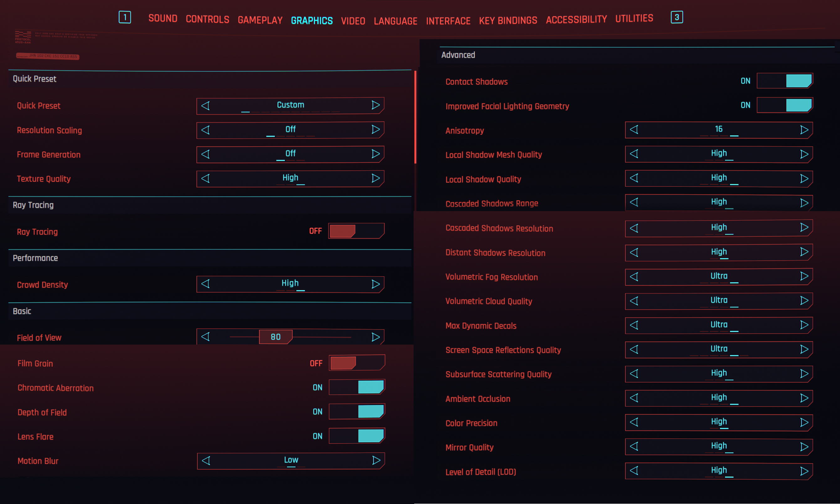
Task: Open the KEY BINDINGS tab
Action: pyautogui.click(x=508, y=20)
